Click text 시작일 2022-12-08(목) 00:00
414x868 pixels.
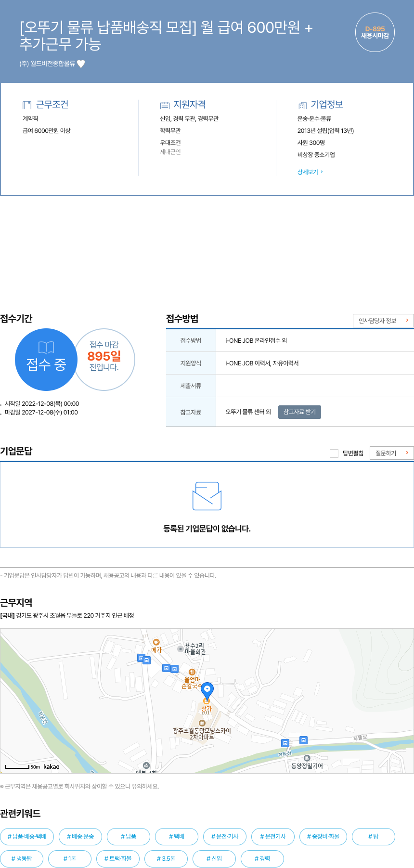42,404
